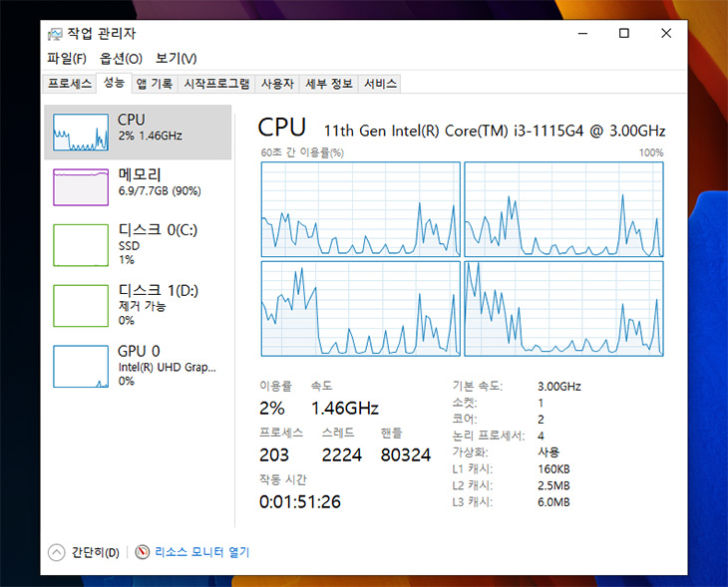Select the 메모리 usage thumbnail

pos(81,187)
